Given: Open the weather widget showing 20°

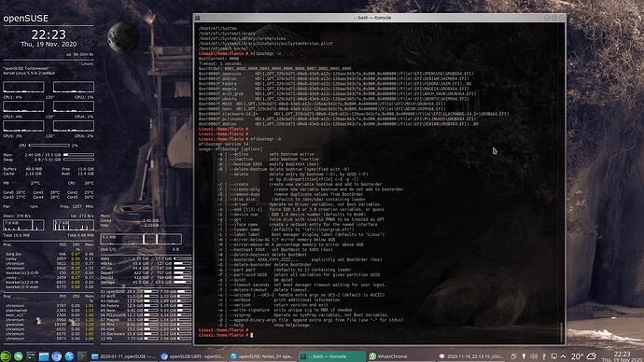Looking at the screenshot, I should pos(583,356).
